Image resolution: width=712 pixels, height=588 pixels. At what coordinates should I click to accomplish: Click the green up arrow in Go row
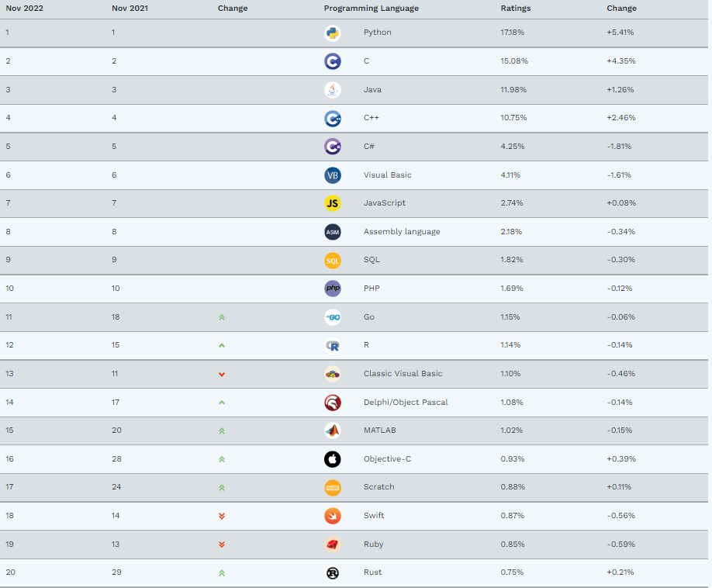click(x=222, y=317)
